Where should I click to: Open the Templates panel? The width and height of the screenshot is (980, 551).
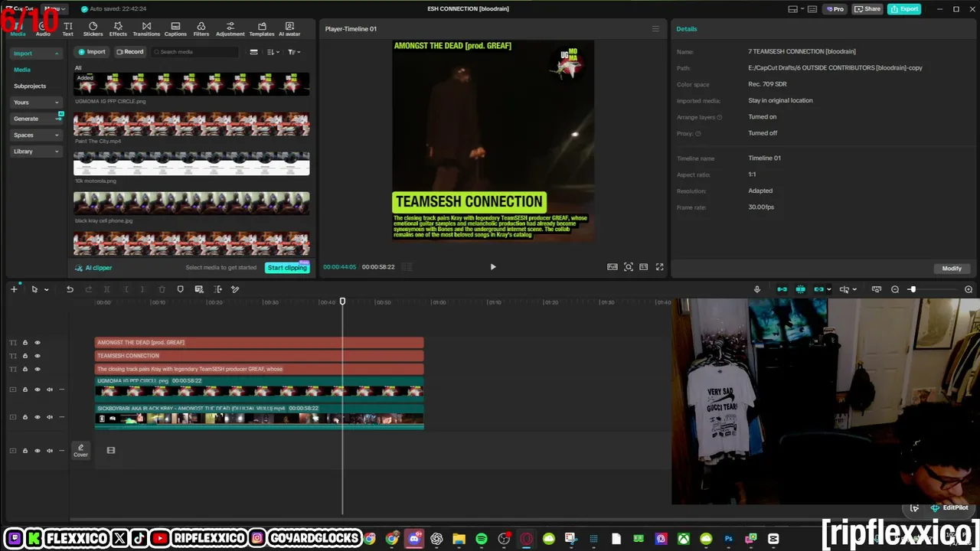(262, 29)
